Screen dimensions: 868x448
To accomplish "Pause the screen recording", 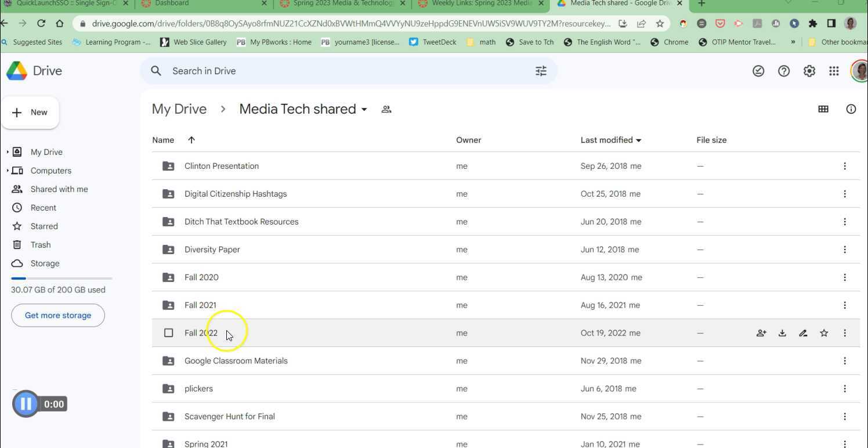I will (x=26, y=404).
